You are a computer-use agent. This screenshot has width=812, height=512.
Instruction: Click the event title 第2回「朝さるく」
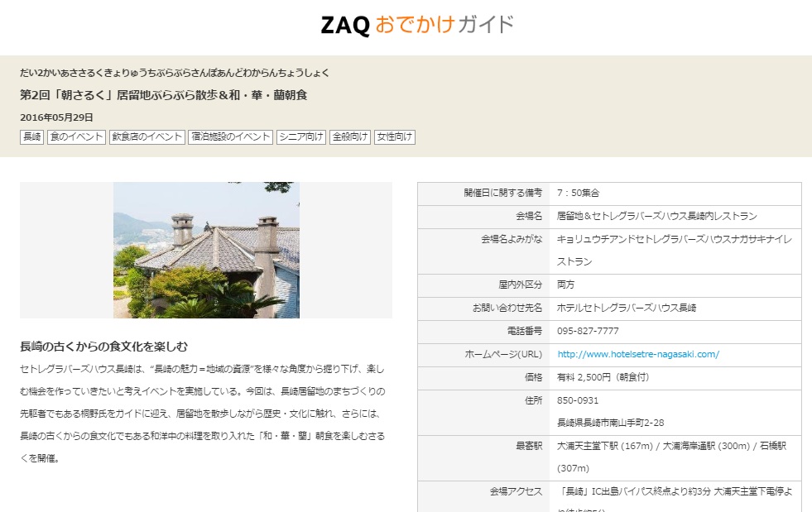[164, 95]
